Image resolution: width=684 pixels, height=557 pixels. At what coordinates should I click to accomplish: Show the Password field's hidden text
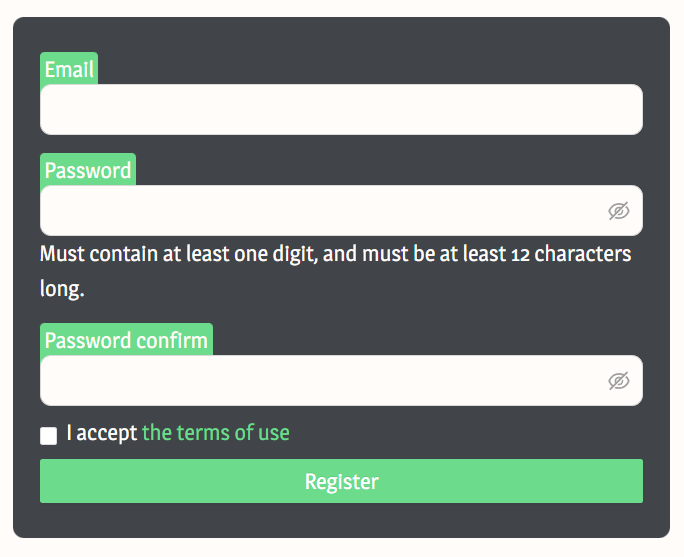[619, 211]
